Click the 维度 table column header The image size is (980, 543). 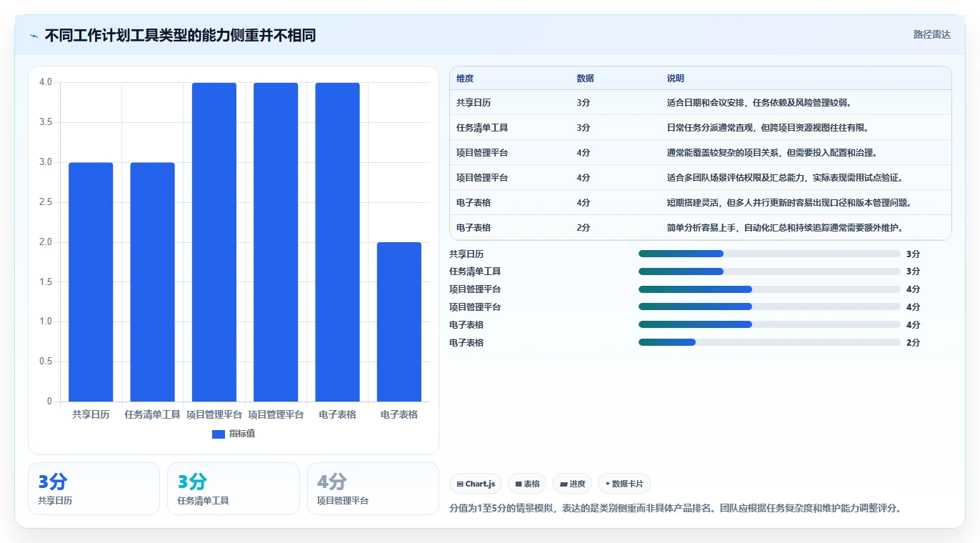(465, 78)
